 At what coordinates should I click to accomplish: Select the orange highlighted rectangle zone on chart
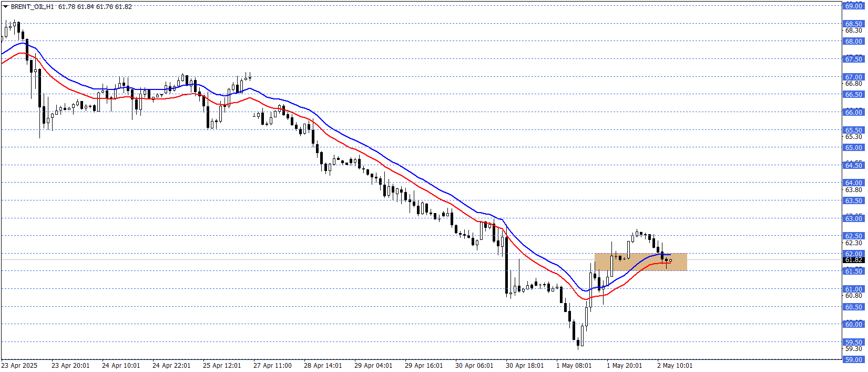tap(640, 262)
